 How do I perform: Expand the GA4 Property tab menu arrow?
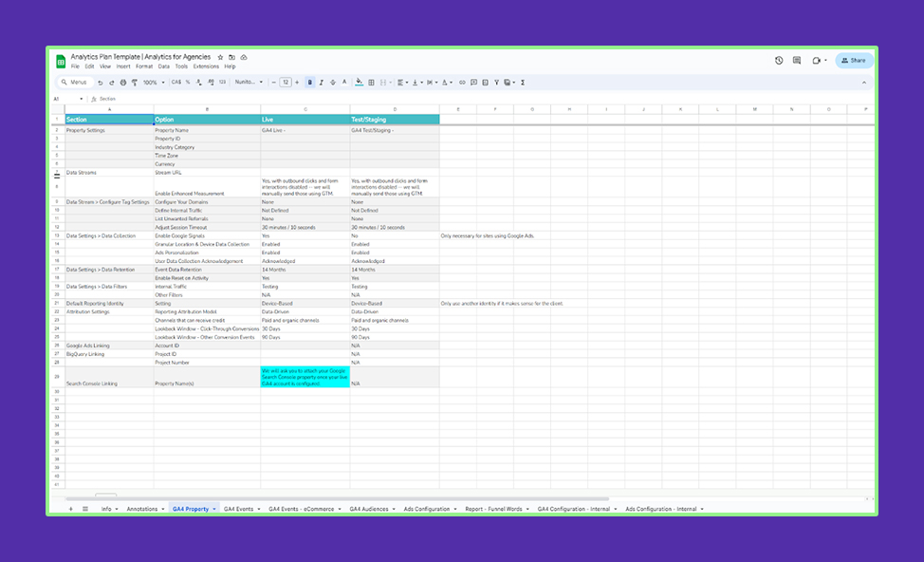214,510
